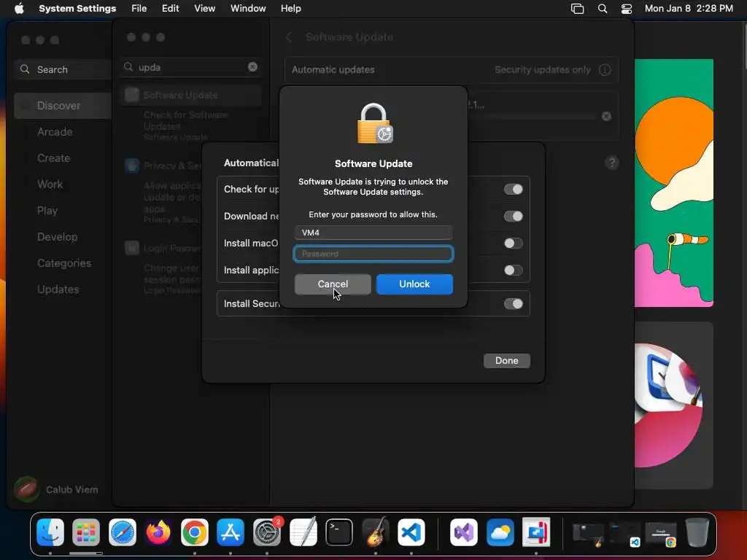Open the Automatic updates row
This screenshot has height=560, width=747.
coord(451,70)
